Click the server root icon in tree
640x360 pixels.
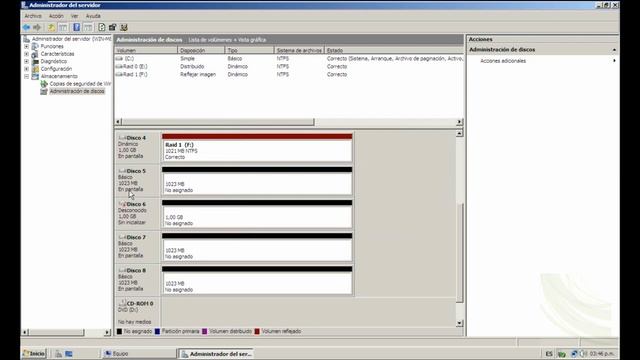click(27, 39)
